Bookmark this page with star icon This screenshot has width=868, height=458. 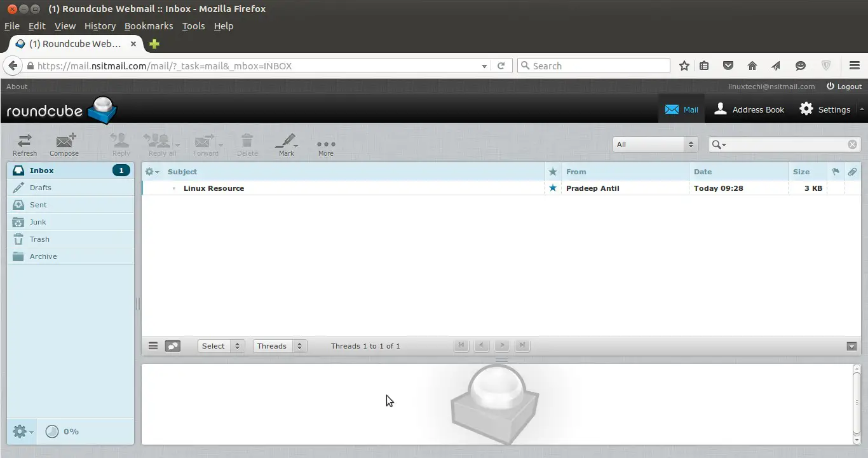(x=684, y=66)
